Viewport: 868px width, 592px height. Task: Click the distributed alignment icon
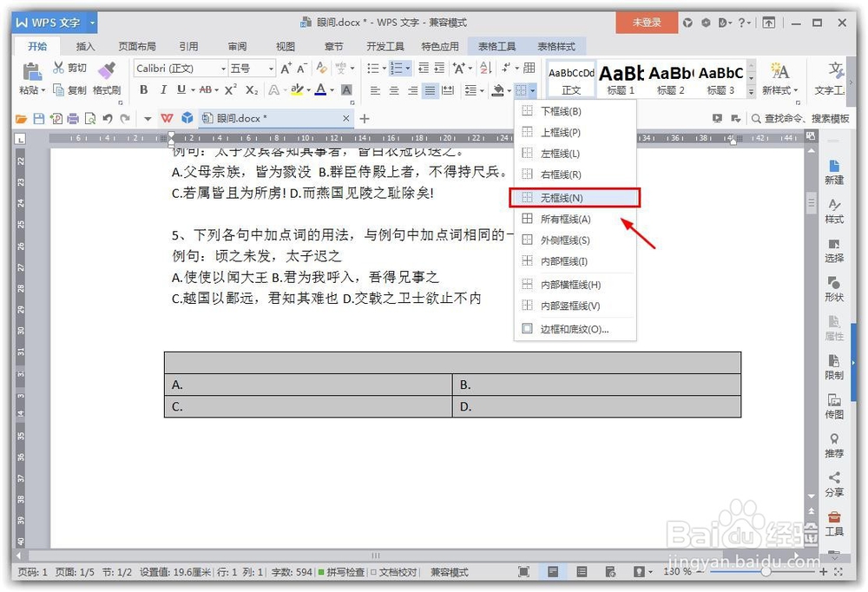[x=449, y=89]
